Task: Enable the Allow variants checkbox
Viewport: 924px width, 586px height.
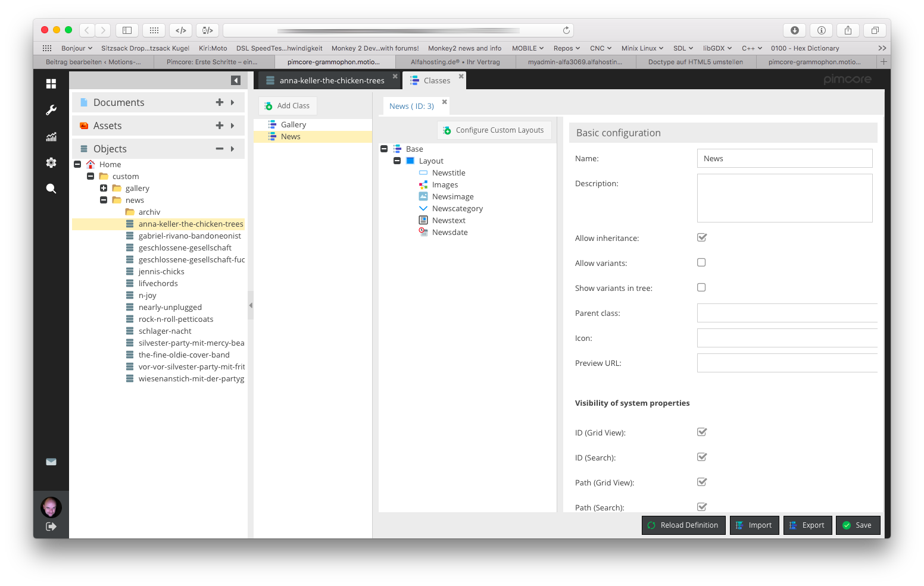Action: click(701, 262)
